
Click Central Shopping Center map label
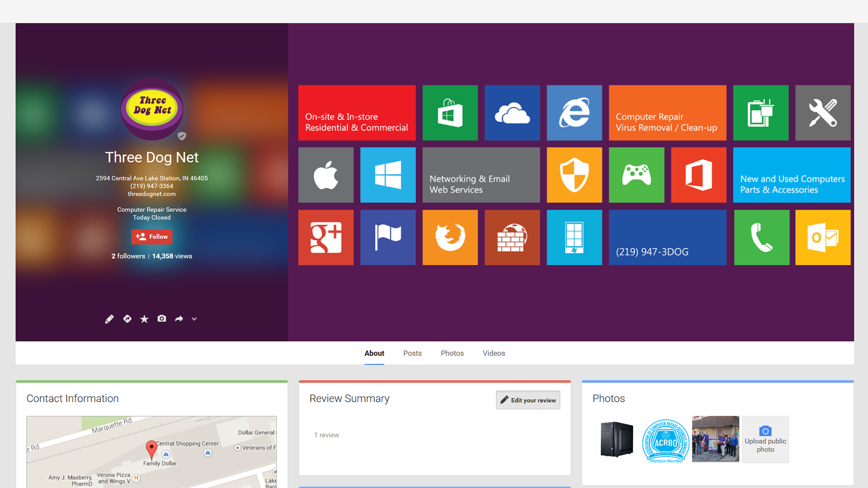point(187,444)
